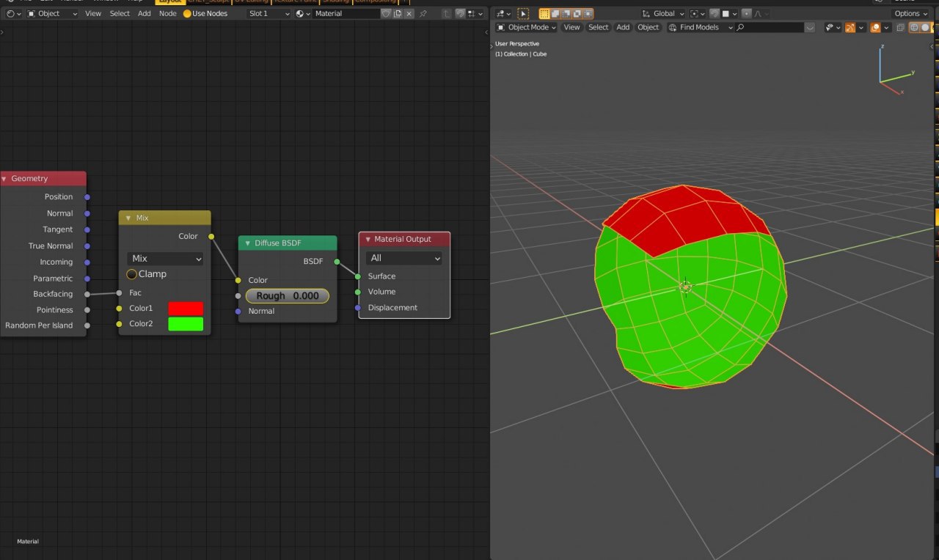Click the Rough value field
939x560 pixels.
[x=288, y=296]
